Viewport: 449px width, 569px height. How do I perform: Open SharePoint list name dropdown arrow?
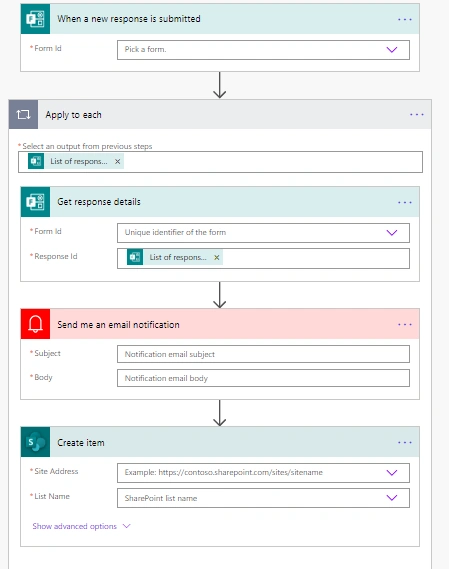(392, 498)
